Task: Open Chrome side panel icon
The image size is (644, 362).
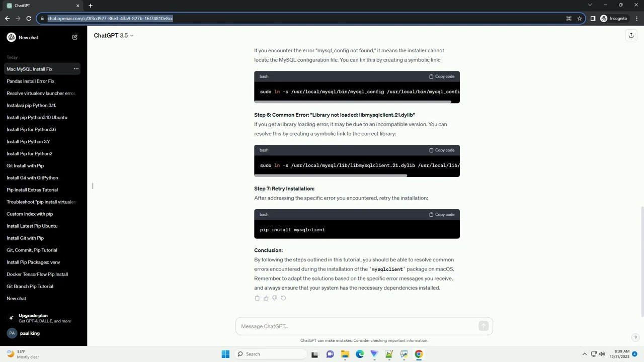Action: click(593, 19)
